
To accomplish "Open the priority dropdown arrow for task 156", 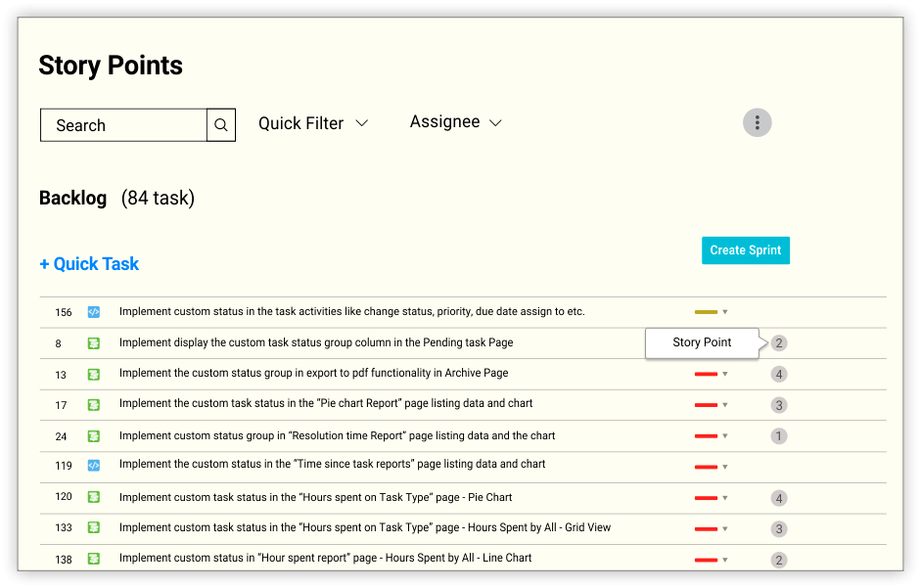I will click(x=725, y=312).
